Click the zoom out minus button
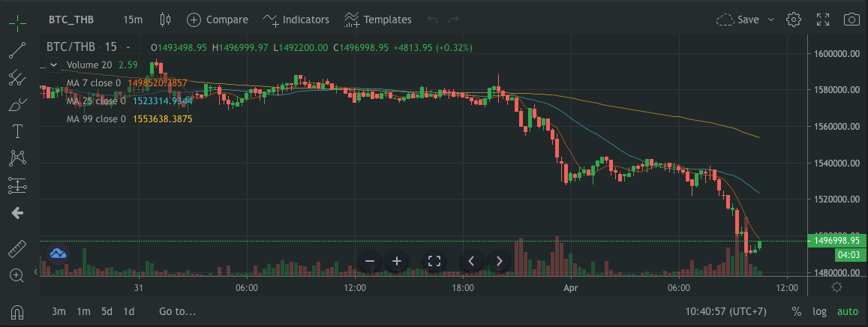868x327 pixels. click(369, 261)
